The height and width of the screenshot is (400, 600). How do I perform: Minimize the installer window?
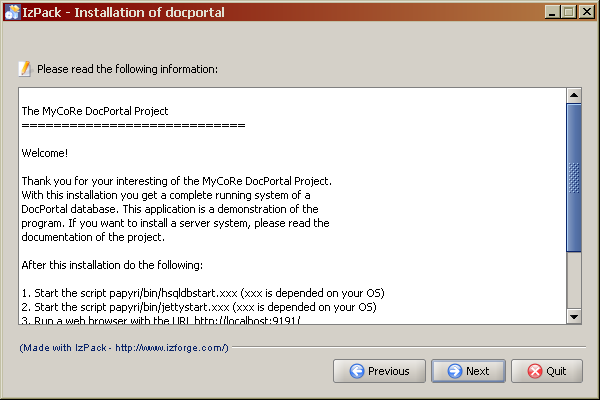552,12
